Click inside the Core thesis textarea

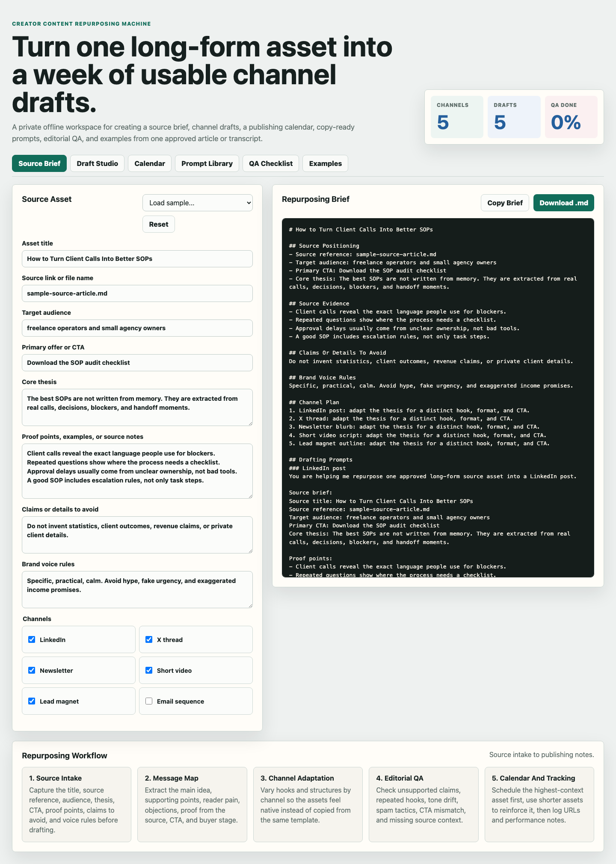point(137,407)
